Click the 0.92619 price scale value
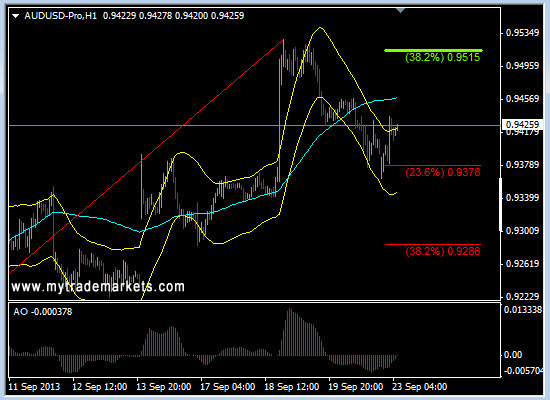Image resolution: width=550 pixels, height=400 pixels. 522,264
